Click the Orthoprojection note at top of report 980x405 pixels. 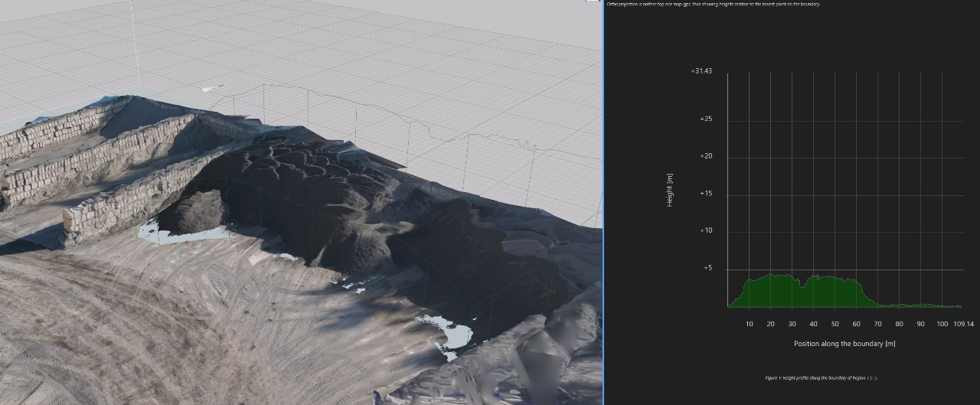click(714, 5)
